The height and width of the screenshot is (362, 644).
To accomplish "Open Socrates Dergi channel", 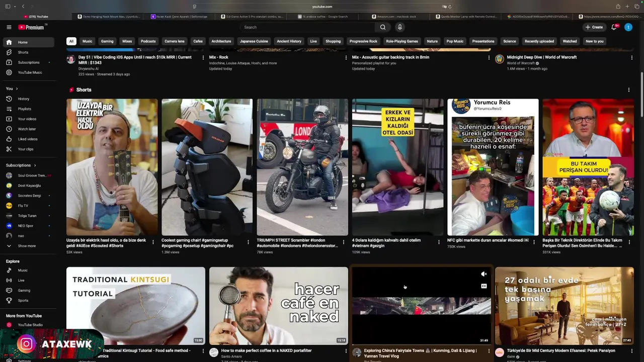I will [x=29, y=196].
